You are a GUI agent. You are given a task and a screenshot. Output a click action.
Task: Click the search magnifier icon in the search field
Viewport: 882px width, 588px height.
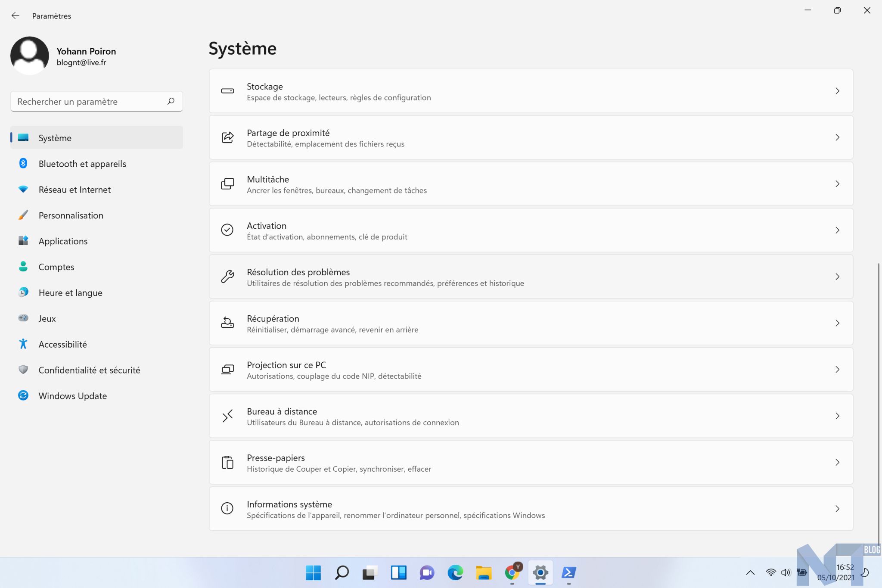171,101
